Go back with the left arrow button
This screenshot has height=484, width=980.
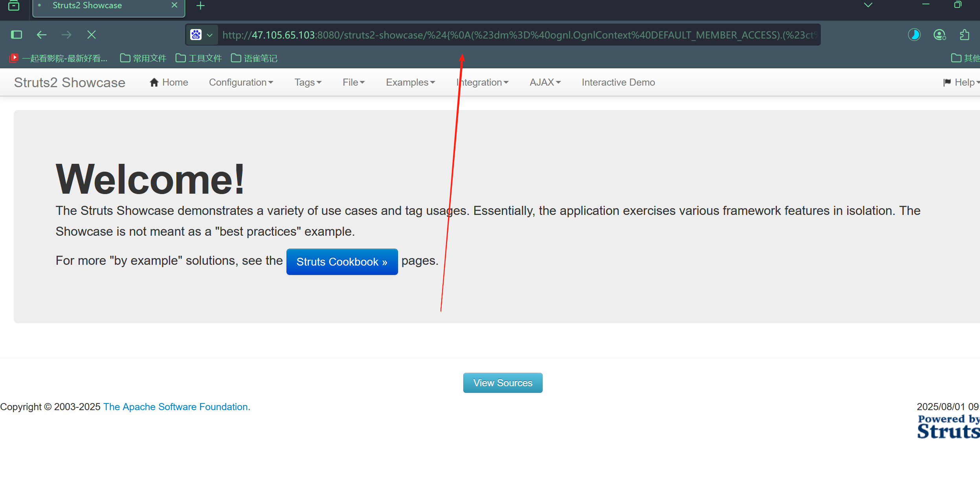42,35
